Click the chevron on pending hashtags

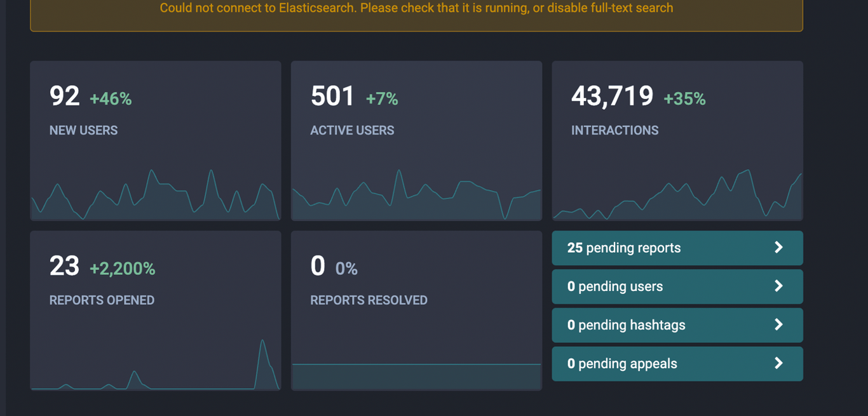pyautogui.click(x=779, y=325)
